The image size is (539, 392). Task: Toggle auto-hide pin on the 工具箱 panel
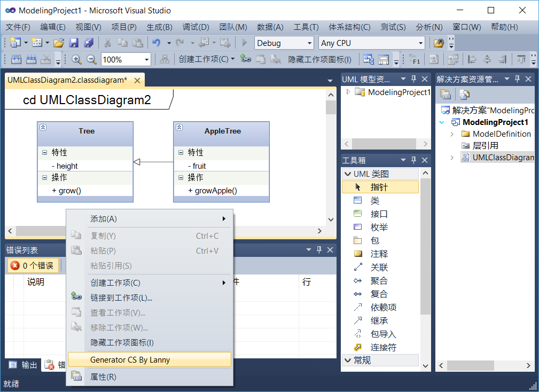pos(414,160)
